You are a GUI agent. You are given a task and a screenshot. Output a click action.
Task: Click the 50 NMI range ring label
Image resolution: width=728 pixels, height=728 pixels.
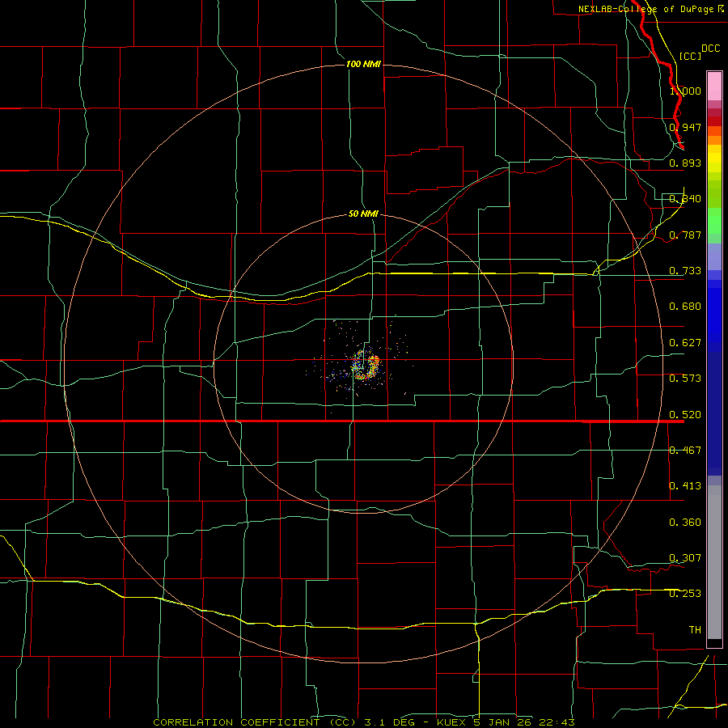coord(363,214)
